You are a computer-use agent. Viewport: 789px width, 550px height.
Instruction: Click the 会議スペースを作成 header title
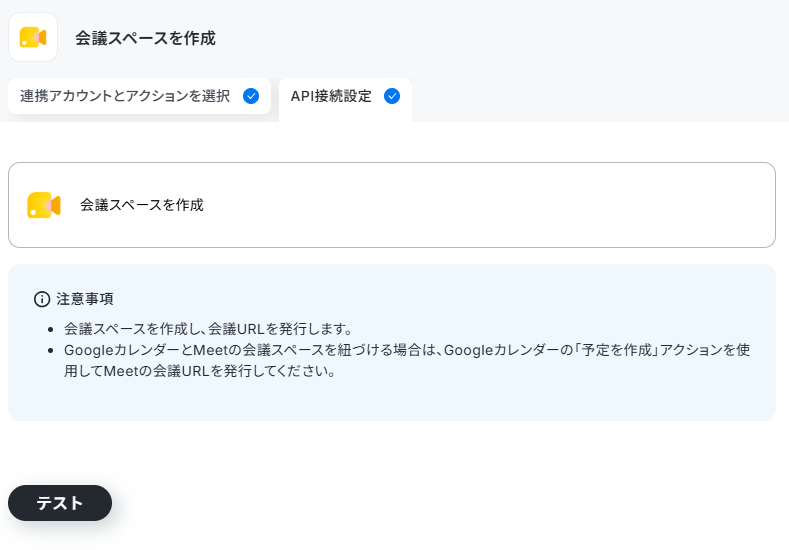click(145, 38)
